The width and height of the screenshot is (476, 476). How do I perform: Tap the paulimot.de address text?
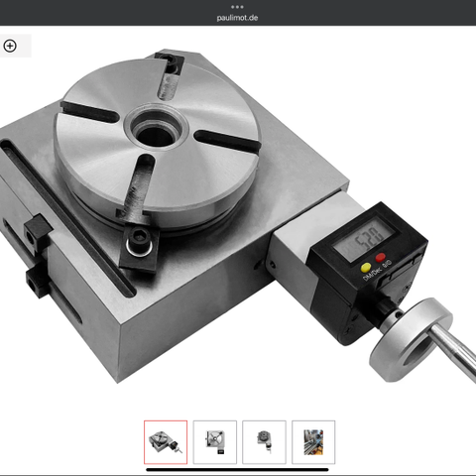pyautogui.click(x=237, y=18)
